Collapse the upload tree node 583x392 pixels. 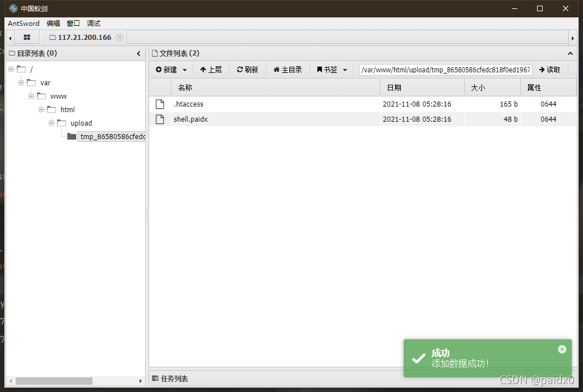click(x=52, y=123)
